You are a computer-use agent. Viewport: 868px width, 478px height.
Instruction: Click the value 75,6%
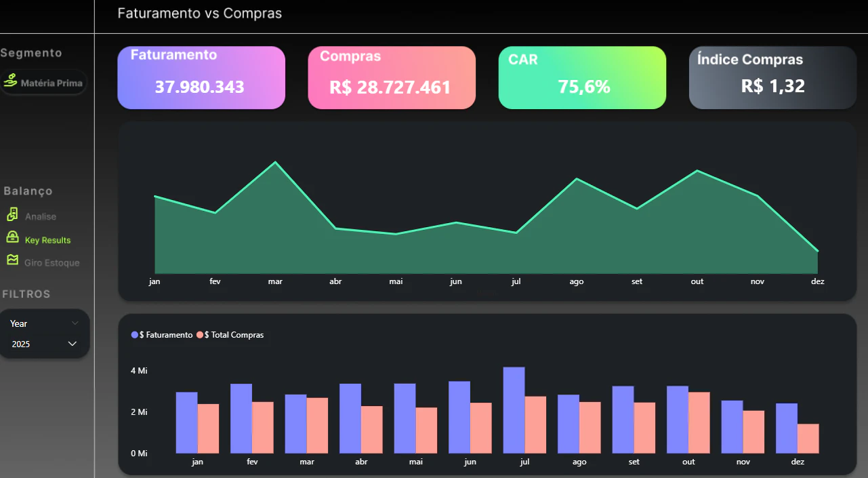pos(584,87)
